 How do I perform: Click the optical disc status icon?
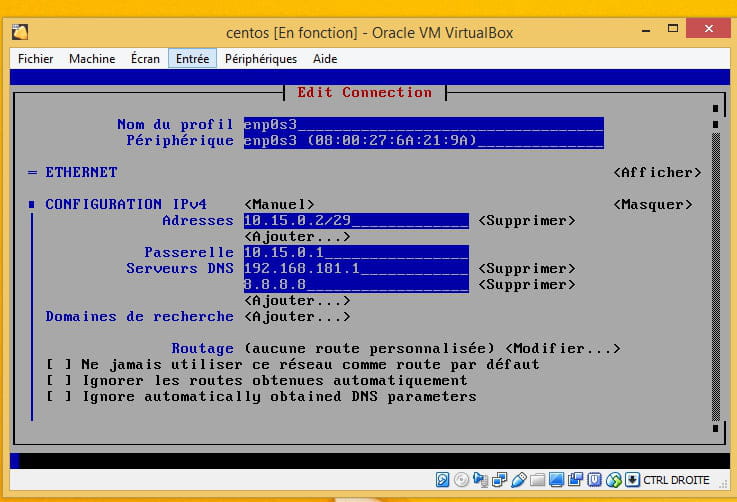click(x=461, y=481)
